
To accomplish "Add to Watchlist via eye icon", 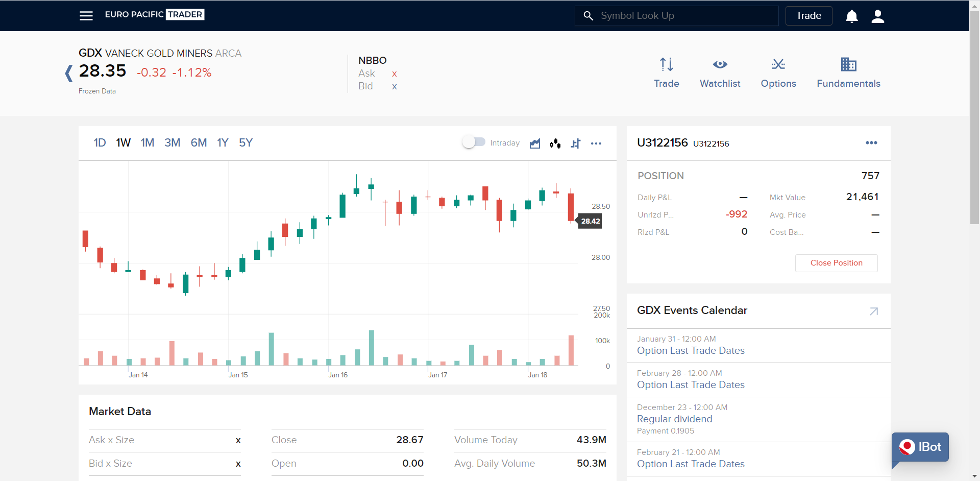I will (x=720, y=64).
